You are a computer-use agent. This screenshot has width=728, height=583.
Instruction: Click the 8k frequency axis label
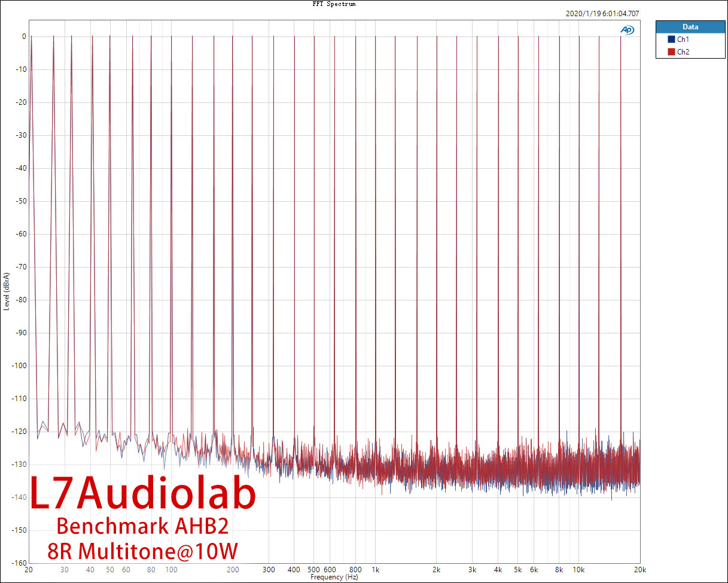(559, 570)
